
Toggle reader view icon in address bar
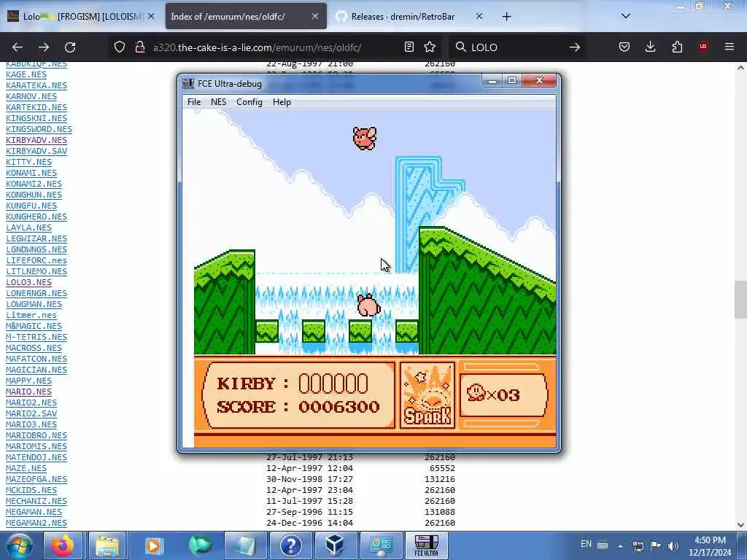tap(409, 47)
